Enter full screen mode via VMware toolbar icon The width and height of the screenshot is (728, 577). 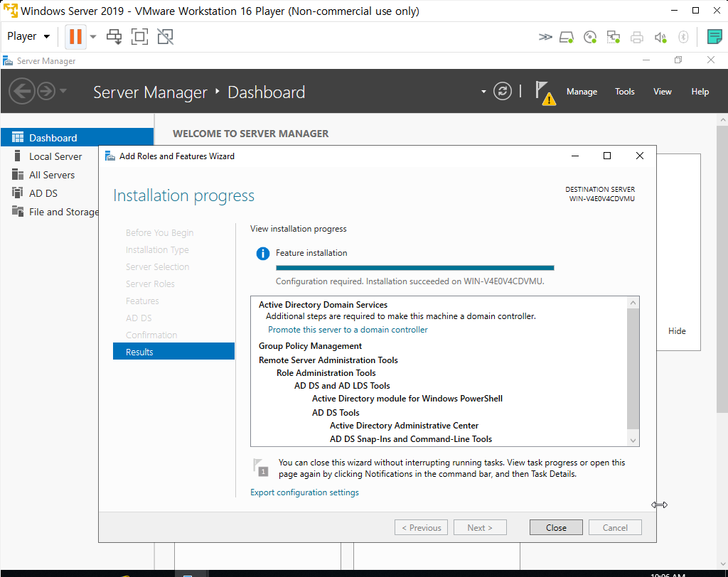[x=140, y=37]
